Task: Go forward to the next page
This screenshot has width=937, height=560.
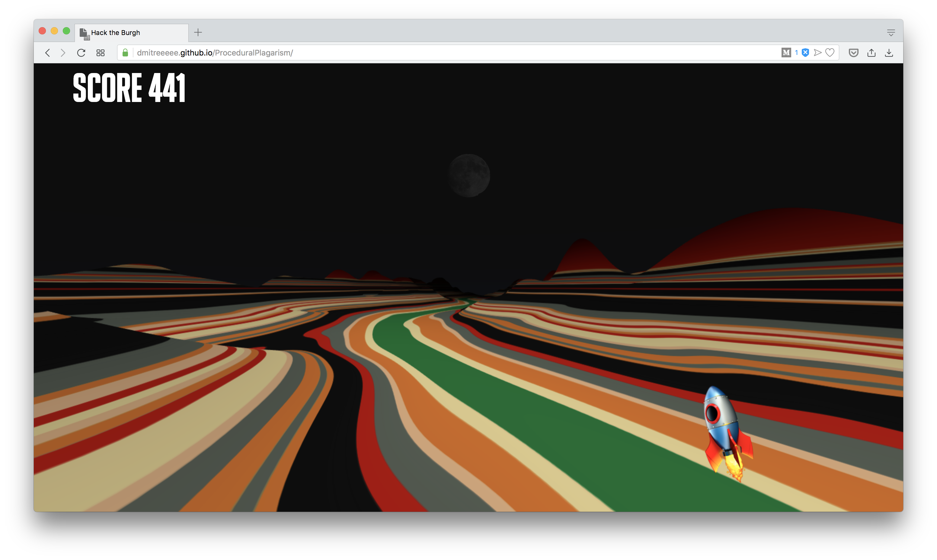Action: click(63, 53)
